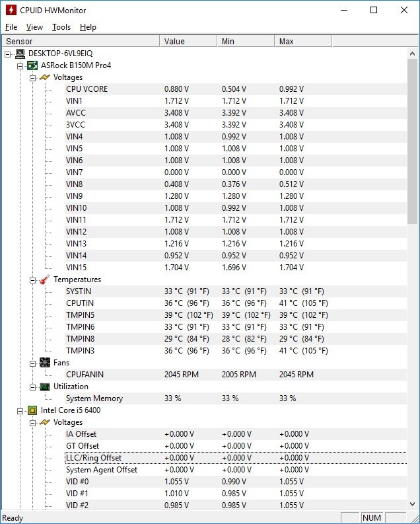Click the Sensor column header

click(x=81, y=41)
